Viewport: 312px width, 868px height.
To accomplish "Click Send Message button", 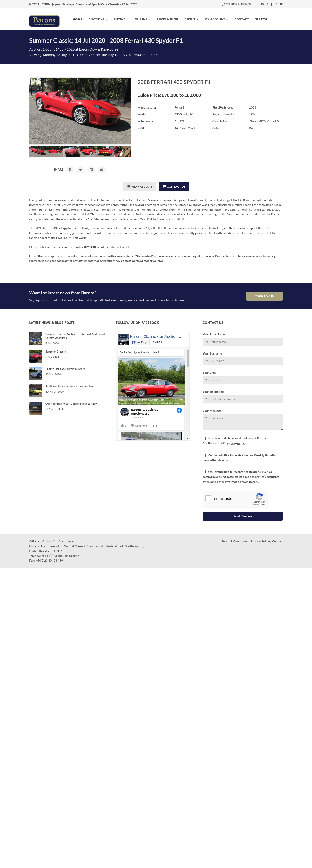I will pyautogui.click(x=242, y=516).
